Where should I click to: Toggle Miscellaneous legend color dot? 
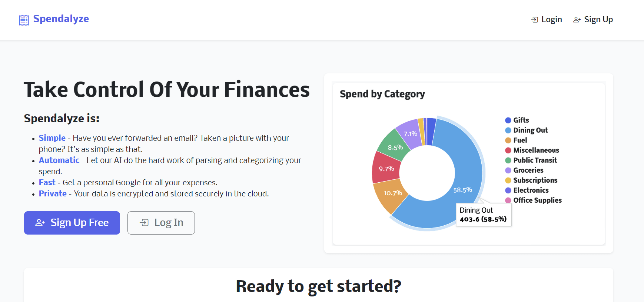[x=508, y=150]
